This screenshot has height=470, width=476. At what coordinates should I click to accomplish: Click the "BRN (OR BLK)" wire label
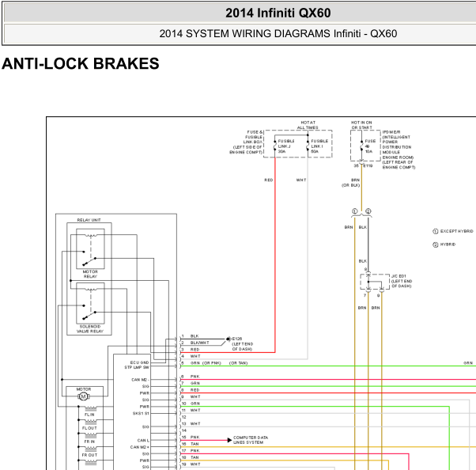point(351,183)
